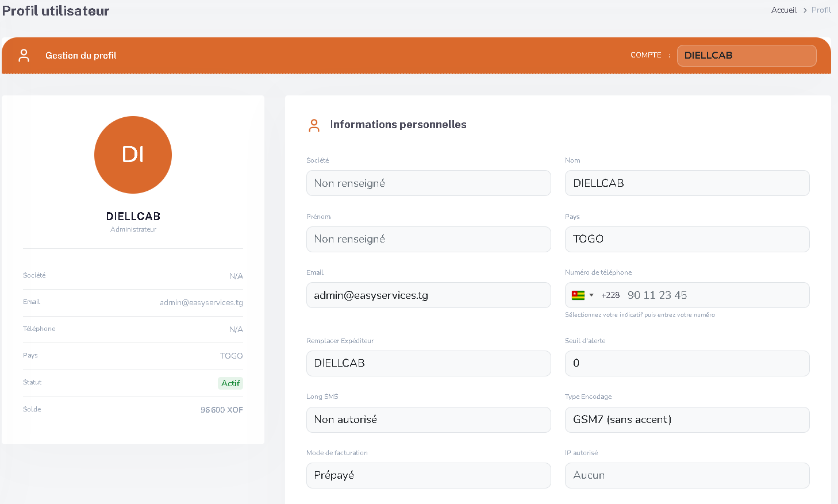Click the Profil breadcrumb item
The image size is (838, 504).
coord(821,10)
